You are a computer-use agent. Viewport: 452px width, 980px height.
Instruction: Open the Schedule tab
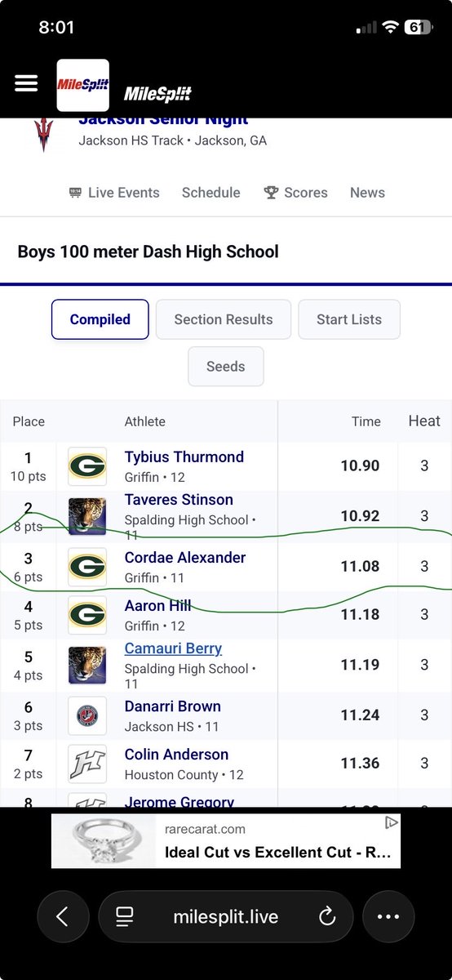point(211,193)
